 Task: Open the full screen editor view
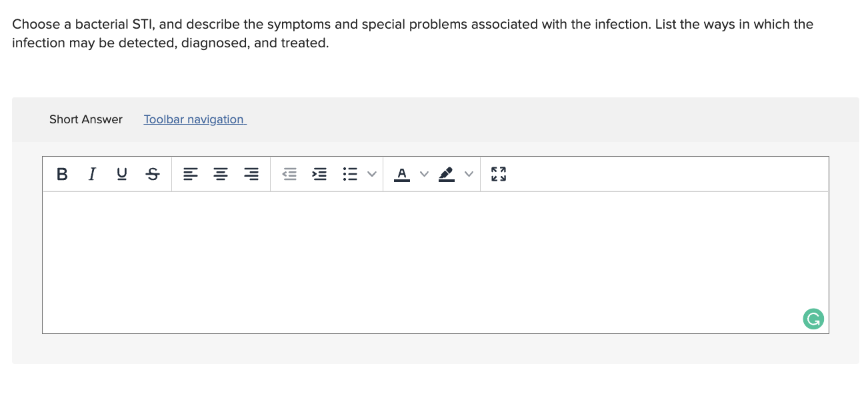point(498,174)
